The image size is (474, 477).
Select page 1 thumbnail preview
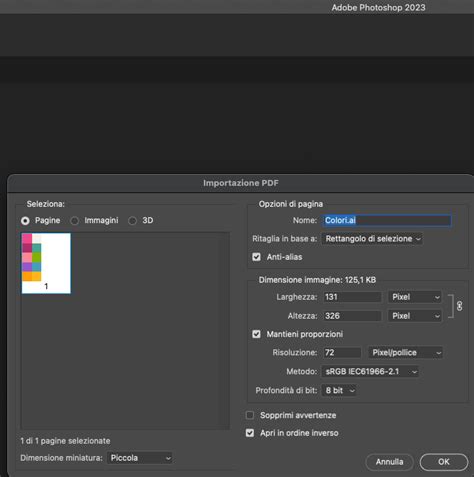coord(46,263)
